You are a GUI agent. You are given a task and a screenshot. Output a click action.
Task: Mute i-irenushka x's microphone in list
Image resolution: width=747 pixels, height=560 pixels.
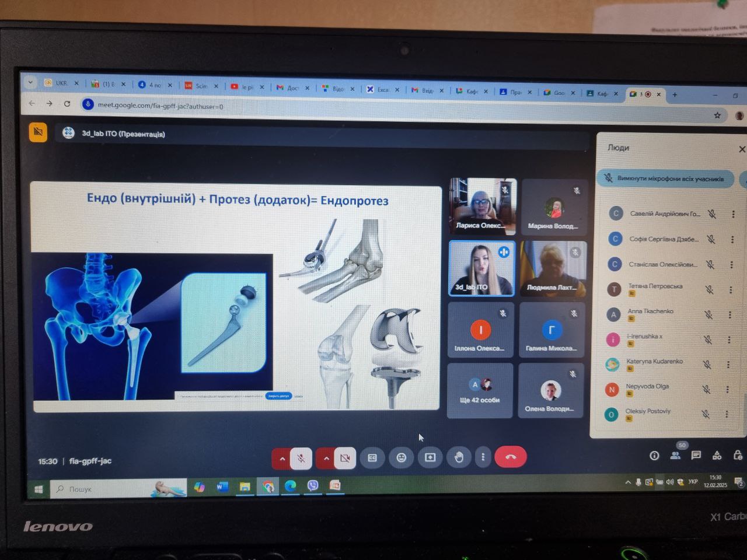(708, 339)
